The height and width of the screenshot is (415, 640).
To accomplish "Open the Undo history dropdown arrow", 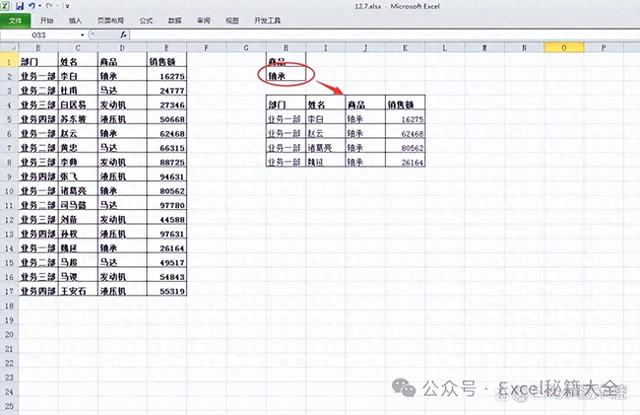I will [40, 6].
